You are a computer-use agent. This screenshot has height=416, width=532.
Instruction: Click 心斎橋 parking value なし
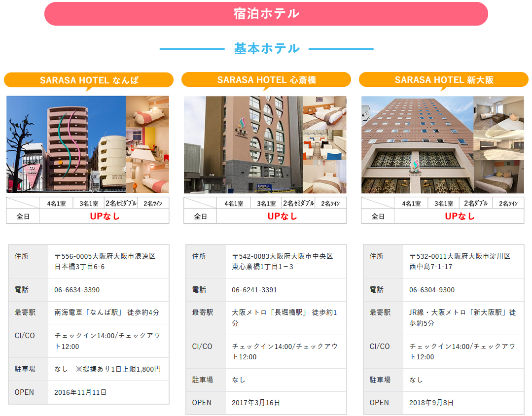point(239,380)
